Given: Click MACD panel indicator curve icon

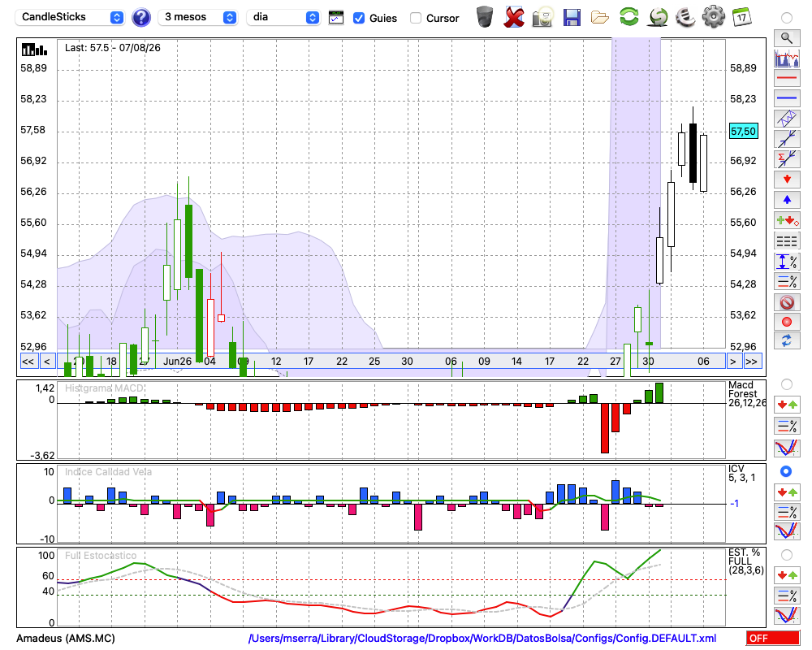Looking at the screenshot, I should click(787, 448).
